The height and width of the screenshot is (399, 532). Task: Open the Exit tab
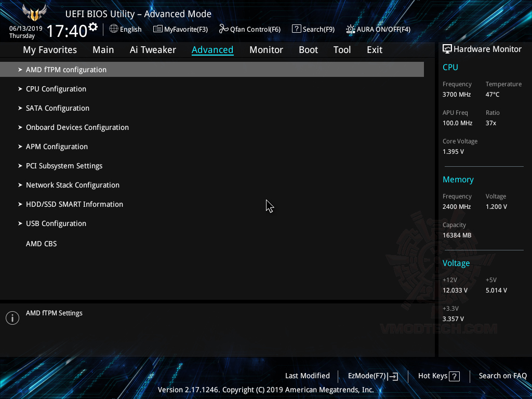click(x=375, y=50)
